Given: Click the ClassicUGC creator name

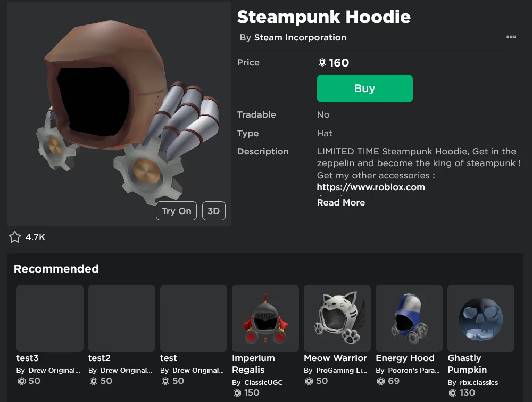Looking at the screenshot, I should (x=262, y=382).
